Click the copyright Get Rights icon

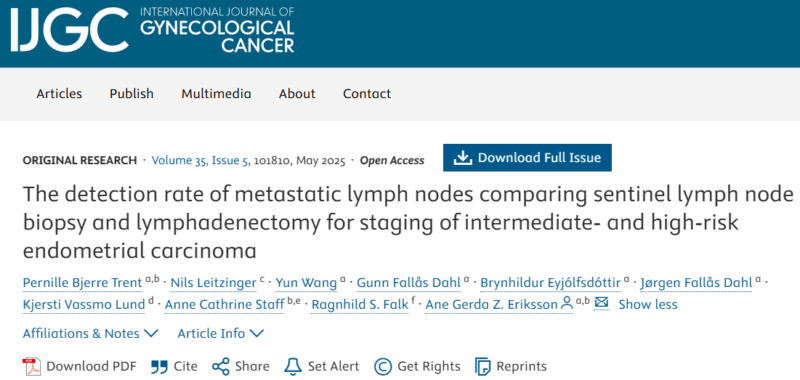382,366
